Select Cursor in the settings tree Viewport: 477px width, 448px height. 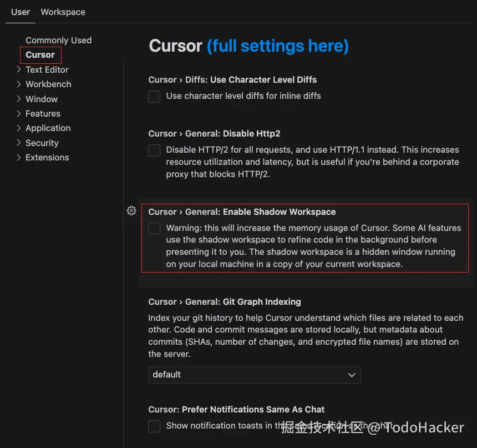[x=40, y=55]
